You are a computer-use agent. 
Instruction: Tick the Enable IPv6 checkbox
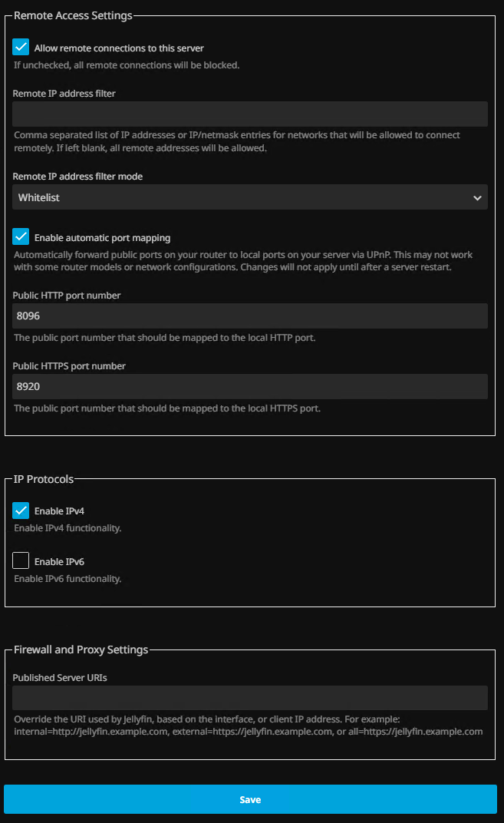21,561
